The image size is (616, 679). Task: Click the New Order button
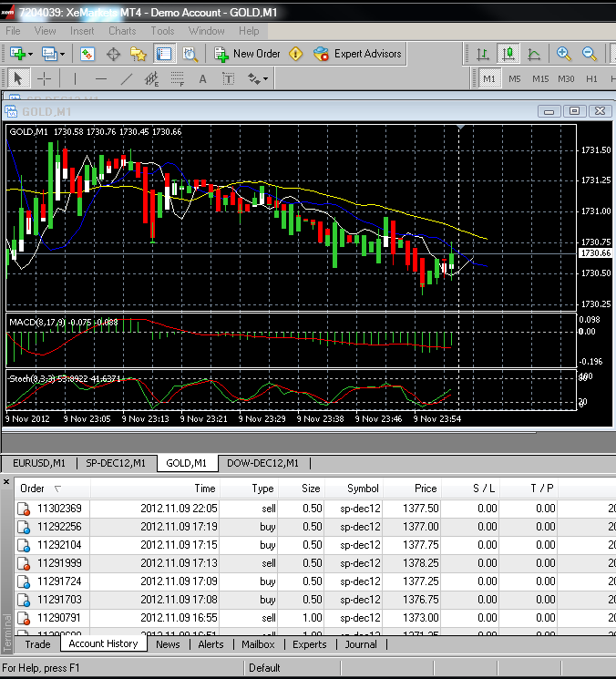[247, 54]
